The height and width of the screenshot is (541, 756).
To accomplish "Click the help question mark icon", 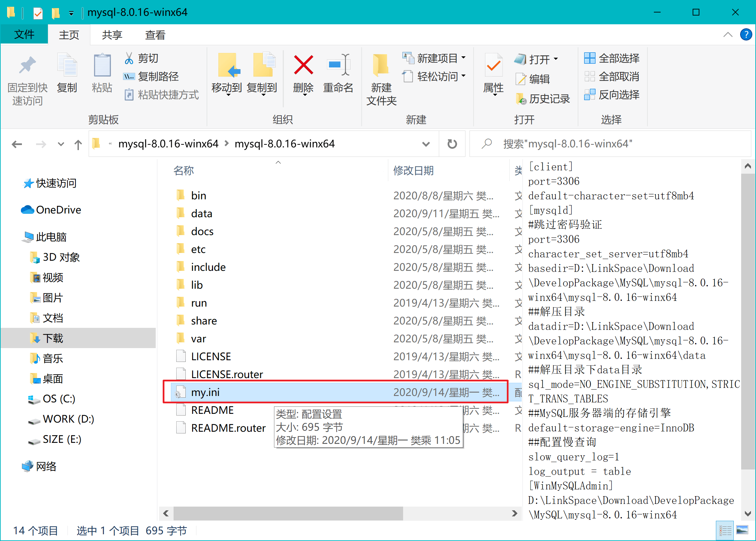I will pyautogui.click(x=746, y=35).
